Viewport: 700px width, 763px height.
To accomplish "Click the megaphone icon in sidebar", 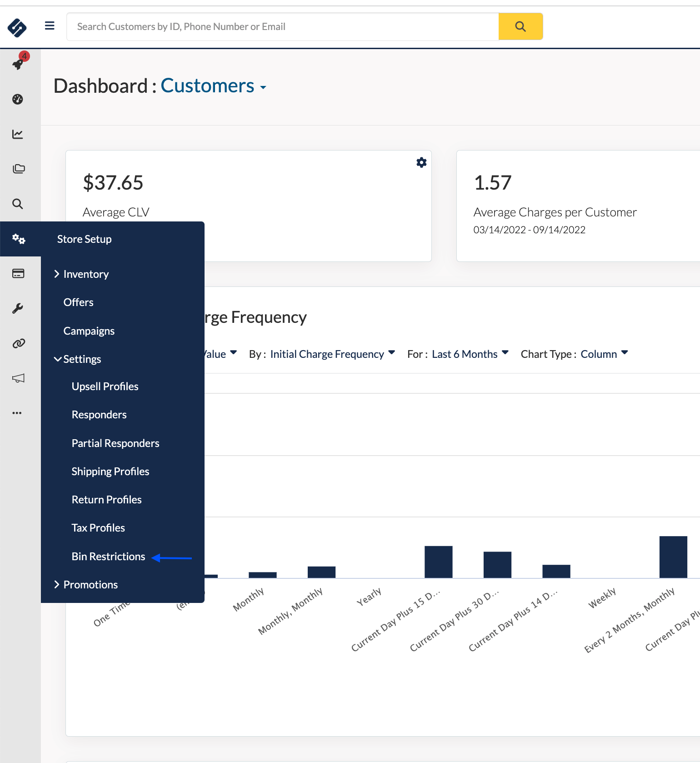I will [x=18, y=378].
